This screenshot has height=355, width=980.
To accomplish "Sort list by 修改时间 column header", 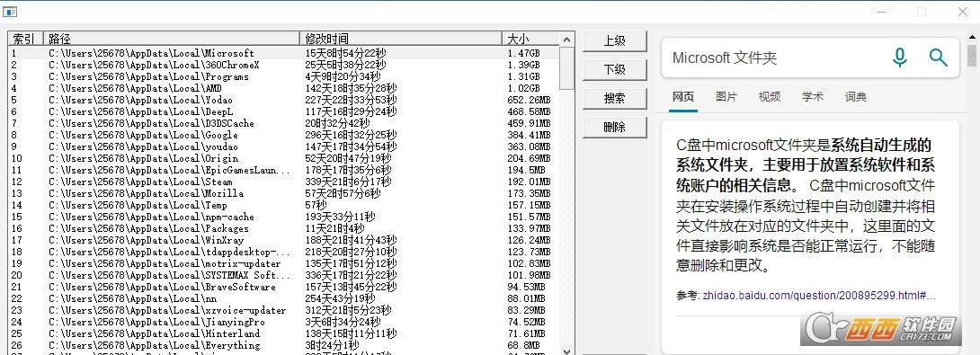I will [x=401, y=39].
